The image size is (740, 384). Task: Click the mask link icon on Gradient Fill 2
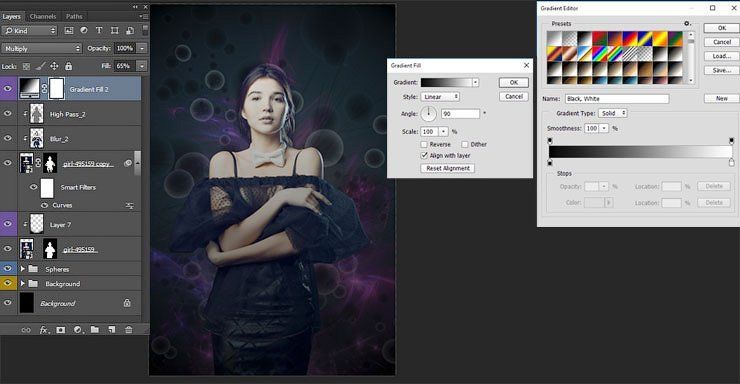pyautogui.click(x=44, y=89)
